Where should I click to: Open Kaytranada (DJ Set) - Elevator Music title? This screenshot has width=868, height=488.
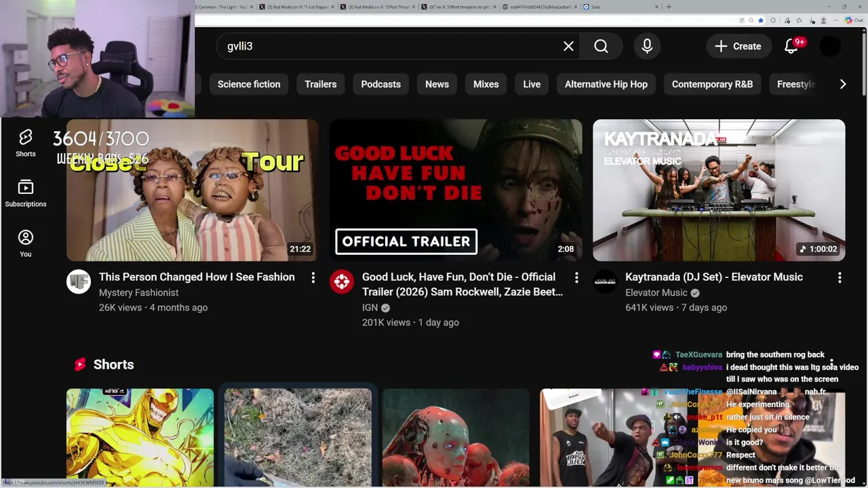pyautogui.click(x=714, y=277)
